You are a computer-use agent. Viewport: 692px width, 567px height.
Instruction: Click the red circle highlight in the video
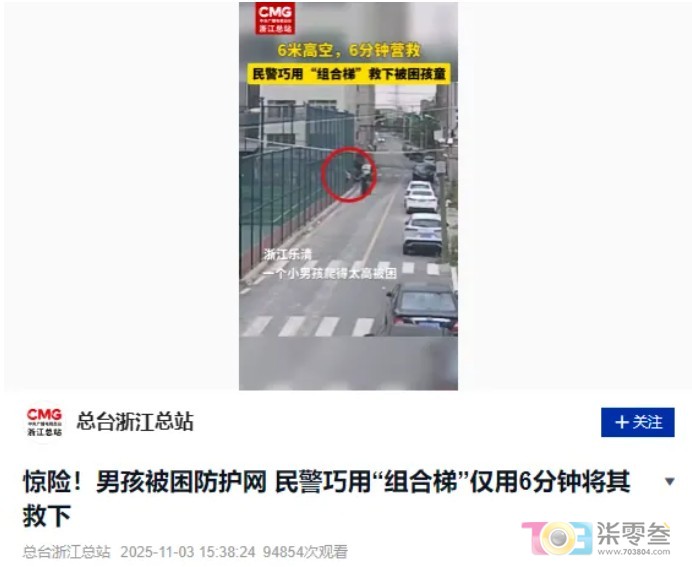coord(349,175)
